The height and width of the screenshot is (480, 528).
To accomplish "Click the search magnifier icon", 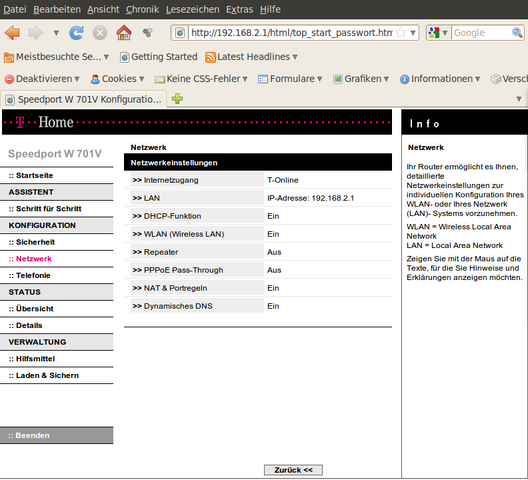I will pyautogui.click(x=517, y=33).
